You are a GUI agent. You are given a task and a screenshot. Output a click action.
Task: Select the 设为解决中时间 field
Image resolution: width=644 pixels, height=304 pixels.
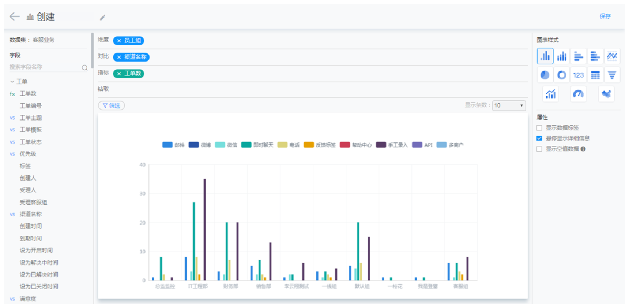pos(39,263)
